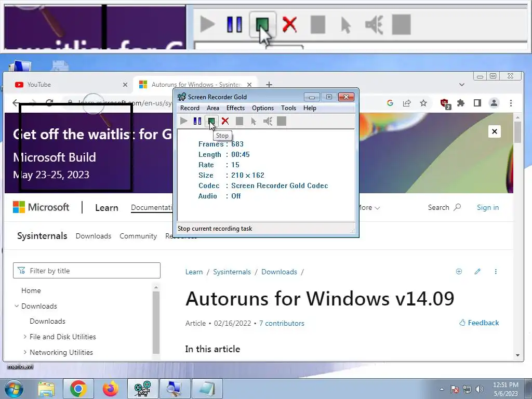Open the Chrome three-dot menu
The width and height of the screenshot is (532, 399).
point(511,103)
